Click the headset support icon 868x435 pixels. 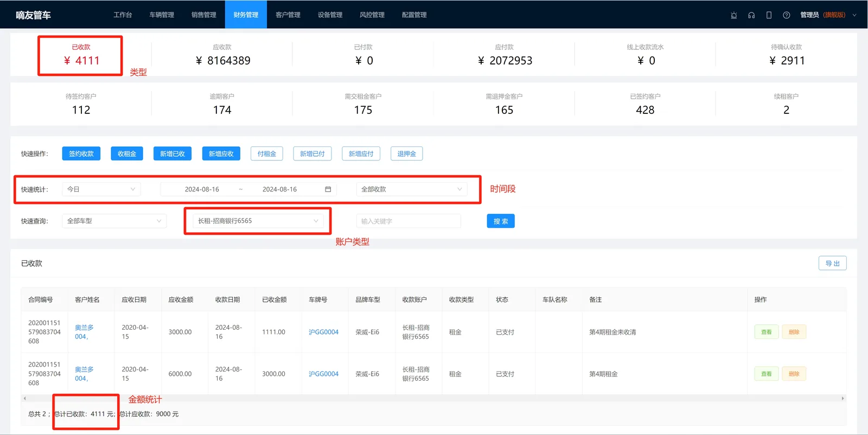pos(751,15)
